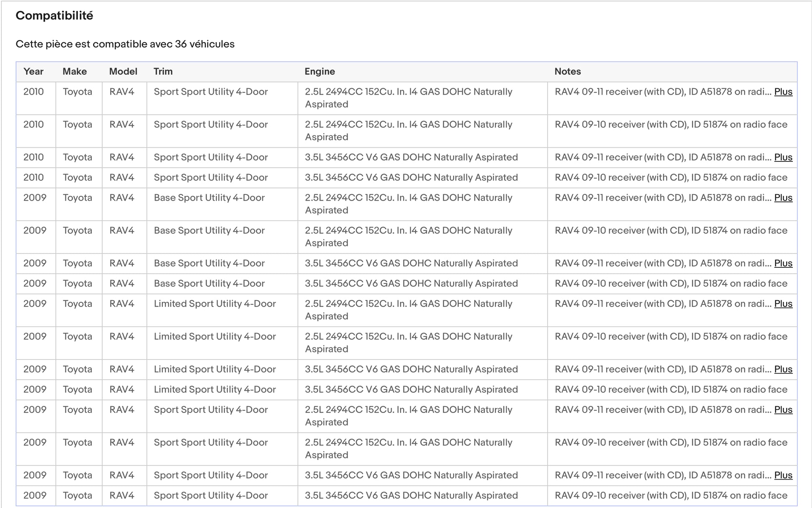Click the Compatibilité section heading
This screenshot has width=812, height=508.
coord(54,16)
